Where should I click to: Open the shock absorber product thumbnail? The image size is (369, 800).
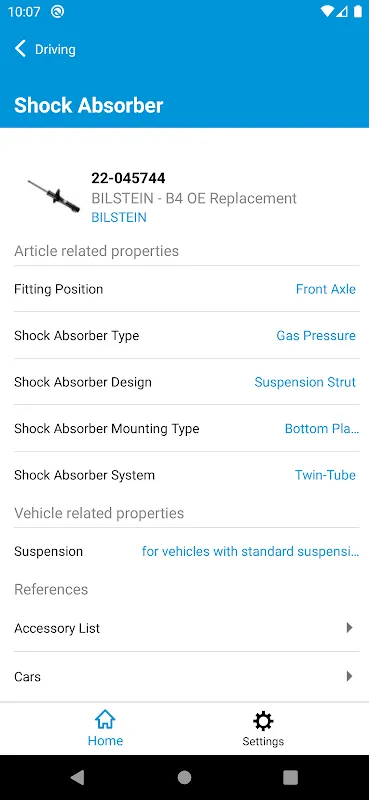click(x=54, y=196)
